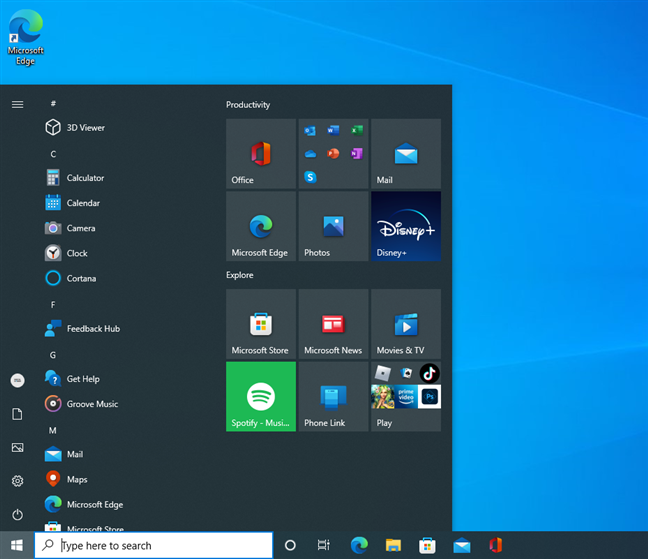Launch Edge from the taskbar
Image resolution: width=648 pixels, height=559 pixels.
(359, 545)
